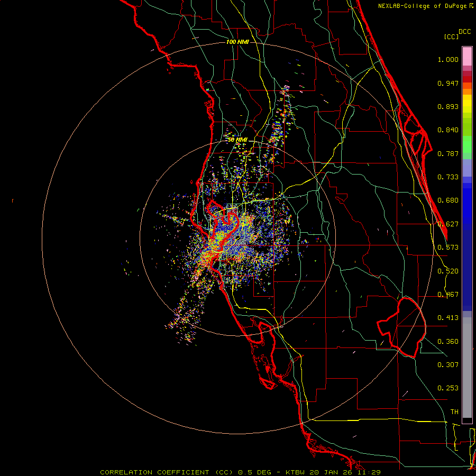Image resolution: width=476 pixels, height=476 pixels.
Task: Click the 0.253 scale value
Action: click(448, 388)
